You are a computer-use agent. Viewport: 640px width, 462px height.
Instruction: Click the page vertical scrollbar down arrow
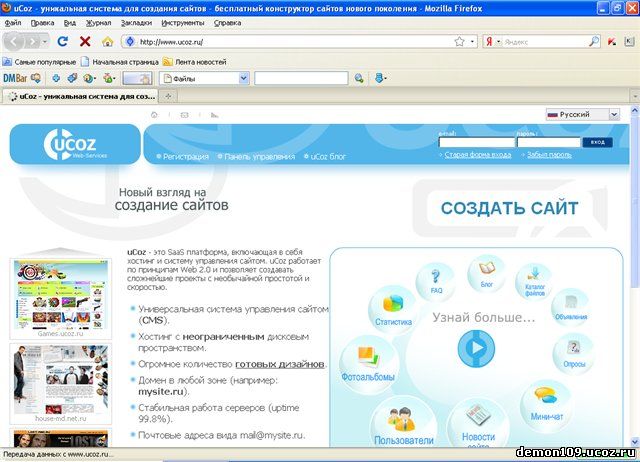[x=635, y=442]
